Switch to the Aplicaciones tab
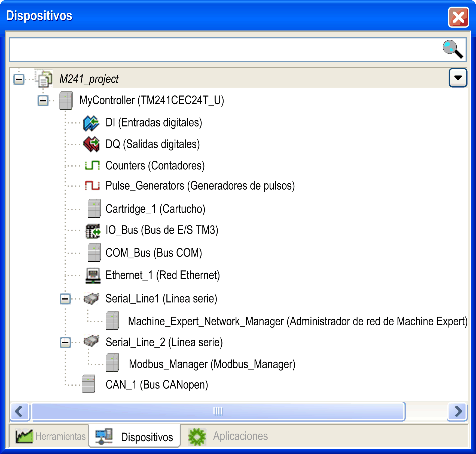This screenshot has width=476, height=454. click(x=228, y=436)
